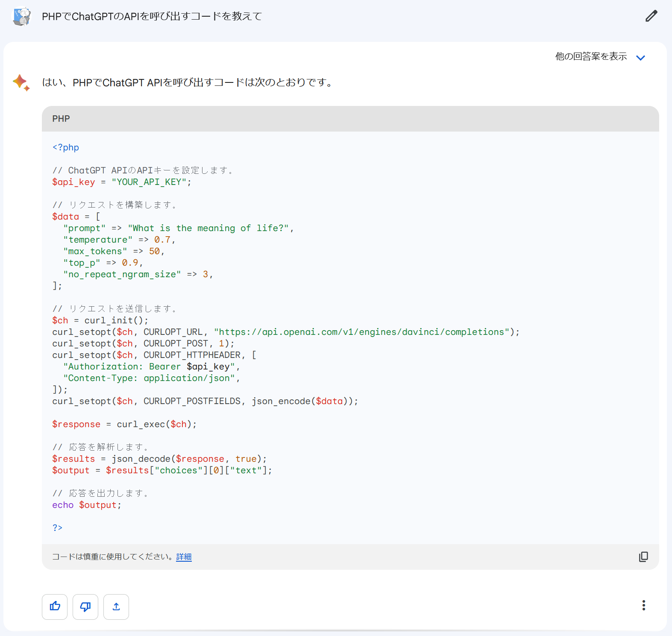Click the response sentence starting with はい
The image size is (672, 636).
pyautogui.click(x=188, y=82)
